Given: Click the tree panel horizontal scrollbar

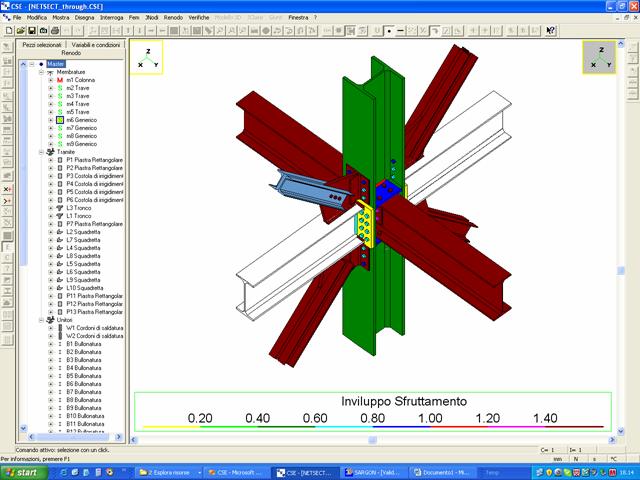Looking at the screenshot, I should [68, 437].
